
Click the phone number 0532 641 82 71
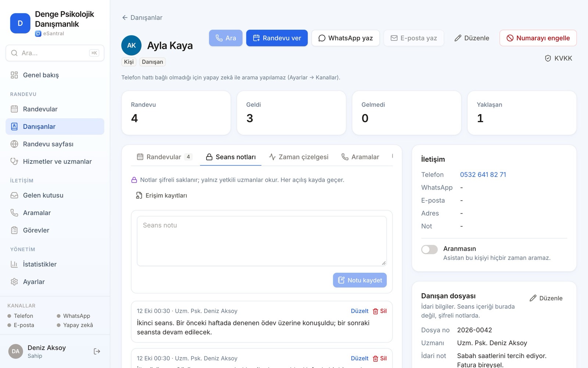pyautogui.click(x=483, y=174)
